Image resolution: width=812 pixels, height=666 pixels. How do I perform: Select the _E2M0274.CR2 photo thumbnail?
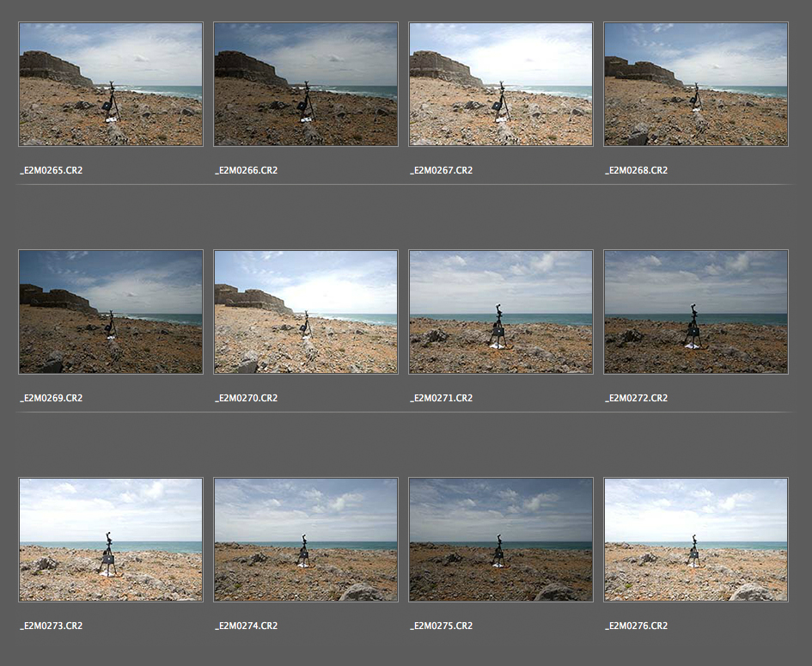pyautogui.click(x=306, y=540)
